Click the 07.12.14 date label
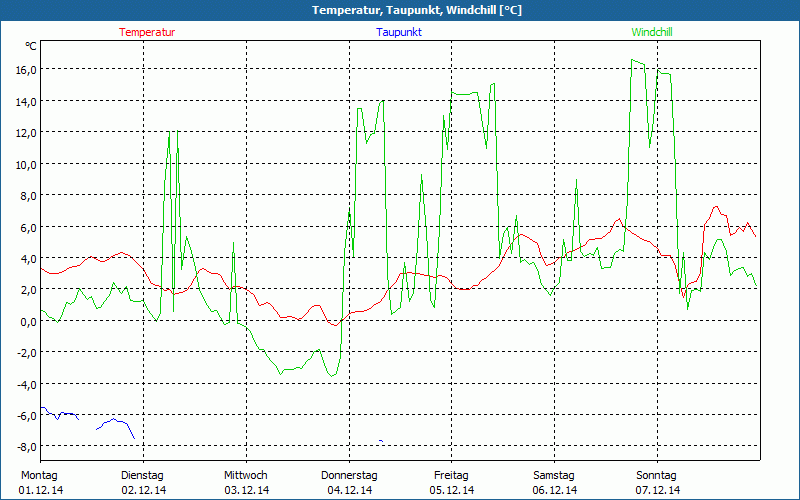 coord(657,490)
